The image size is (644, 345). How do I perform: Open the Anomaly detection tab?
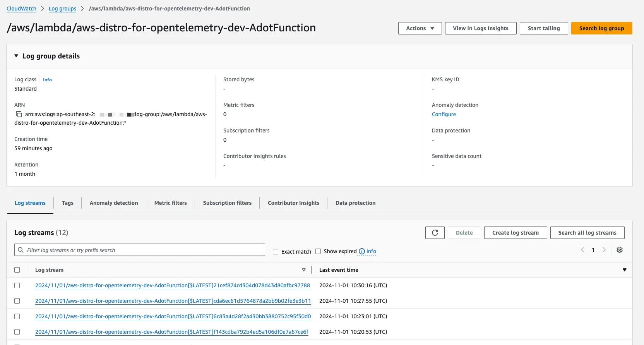click(114, 203)
